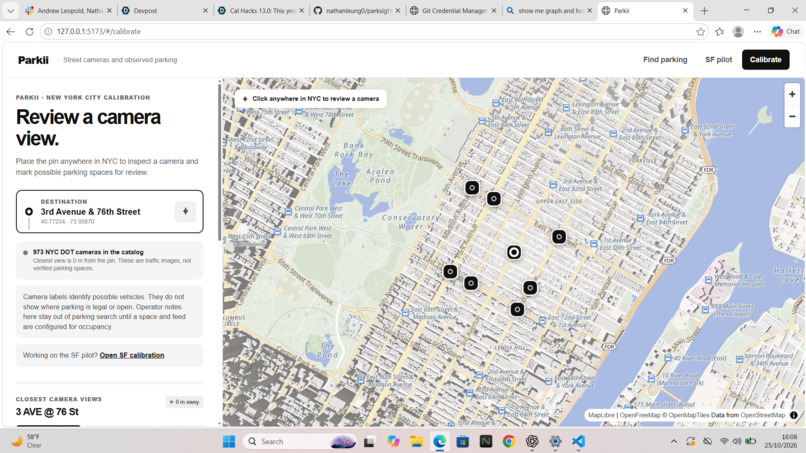This screenshot has width=806, height=453.
Task: Open the Copilot Chat button
Action: point(786,31)
